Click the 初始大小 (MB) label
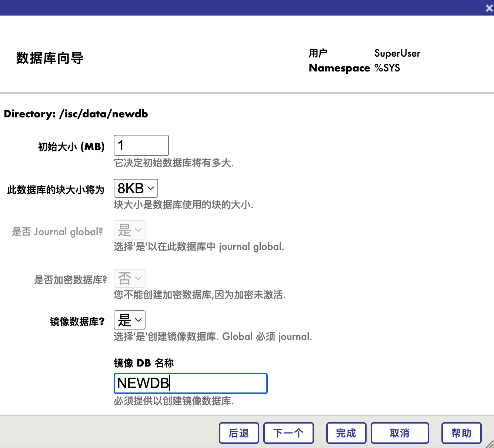This screenshot has height=448, width=494. (71, 147)
